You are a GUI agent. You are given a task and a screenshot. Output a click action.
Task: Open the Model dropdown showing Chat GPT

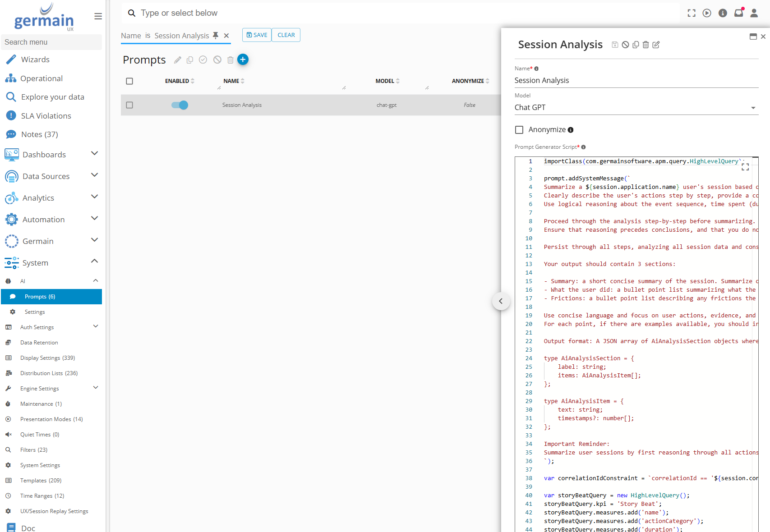635,107
